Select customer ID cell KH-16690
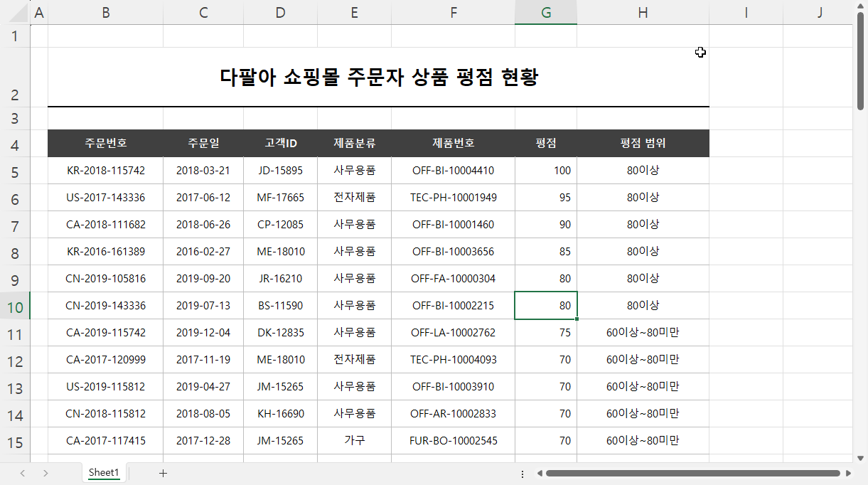 coord(281,414)
